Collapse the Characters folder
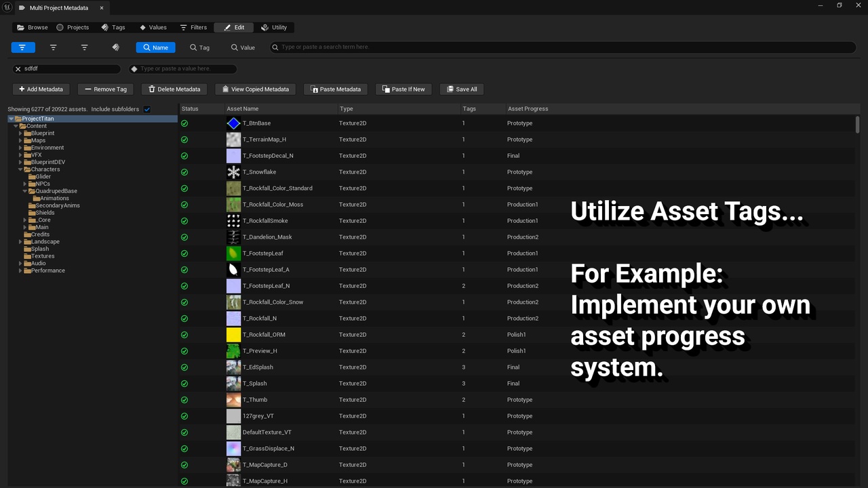 20,169
